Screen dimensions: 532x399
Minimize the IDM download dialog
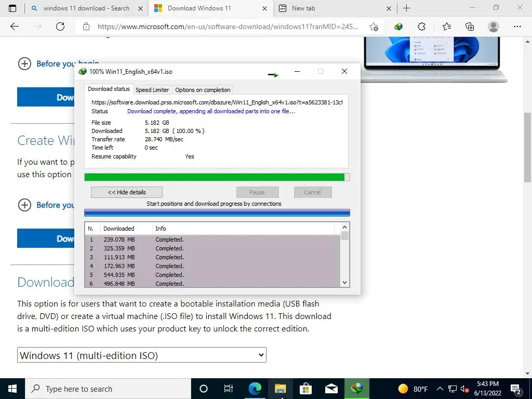[297, 71]
